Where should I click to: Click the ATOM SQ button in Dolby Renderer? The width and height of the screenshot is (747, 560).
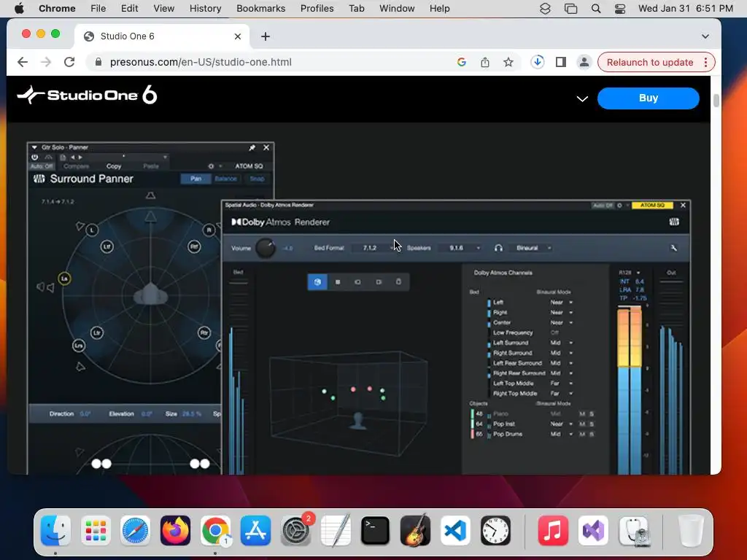click(652, 205)
